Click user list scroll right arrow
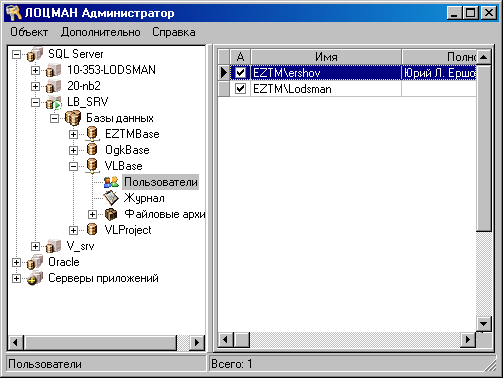Viewport: 503px width, 378px height. click(x=468, y=340)
